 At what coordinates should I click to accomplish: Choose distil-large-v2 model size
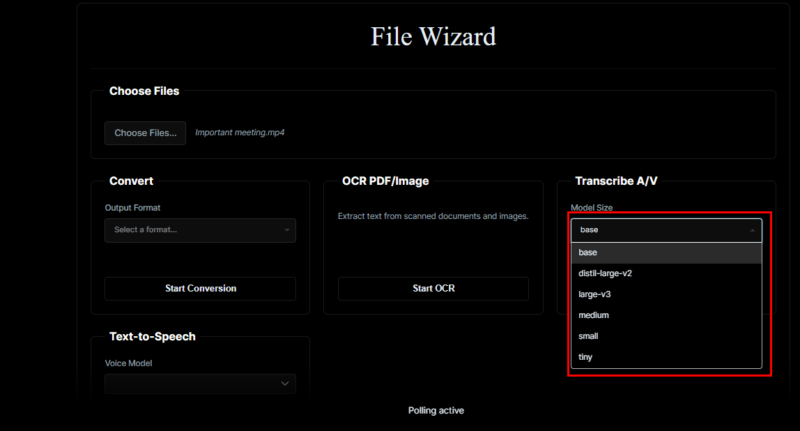(666, 274)
